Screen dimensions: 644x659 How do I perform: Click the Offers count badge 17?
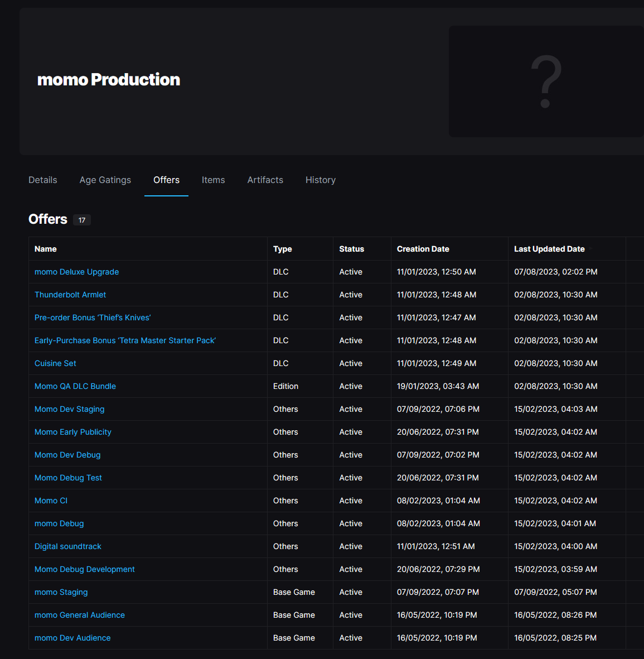[82, 220]
